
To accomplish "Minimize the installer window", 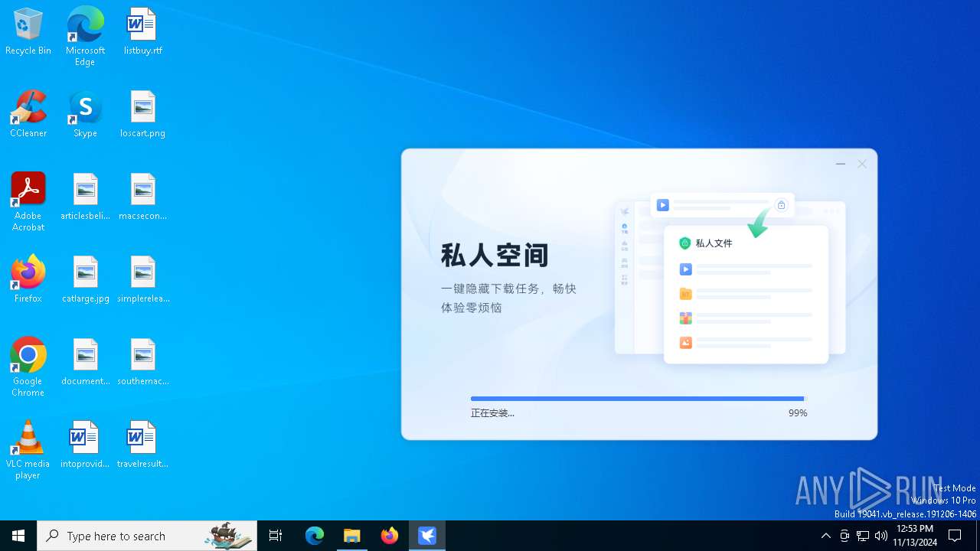I will pyautogui.click(x=841, y=164).
